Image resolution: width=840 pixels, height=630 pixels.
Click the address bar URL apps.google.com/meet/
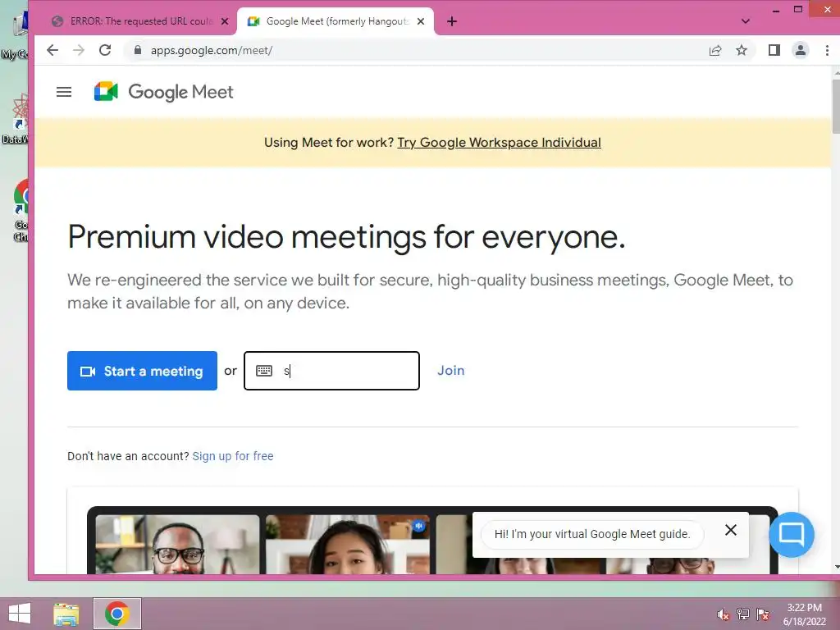coord(212,50)
